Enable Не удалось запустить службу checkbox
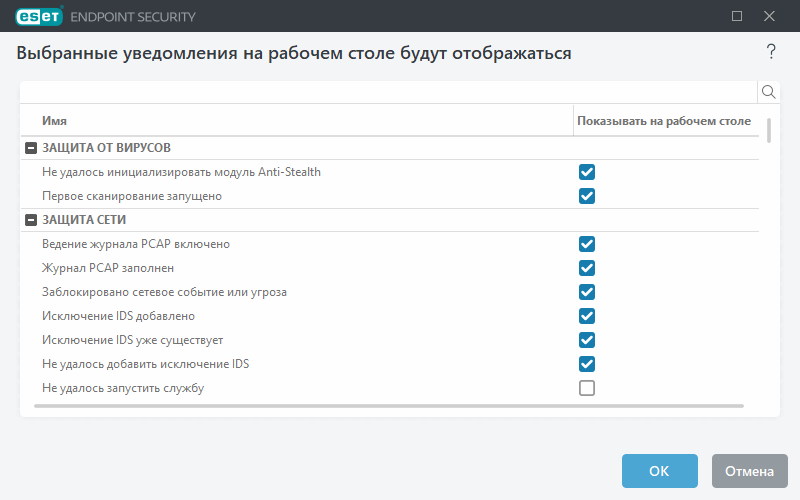 (587, 388)
